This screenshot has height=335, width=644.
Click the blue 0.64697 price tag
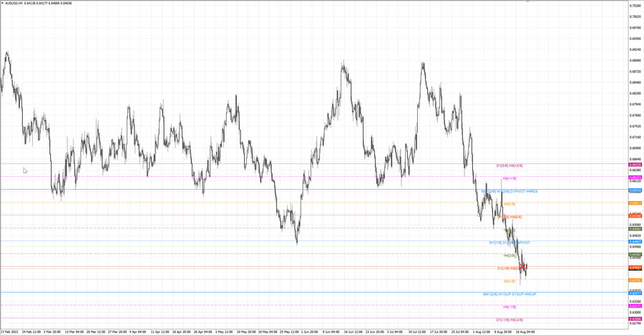[x=635, y=242]
